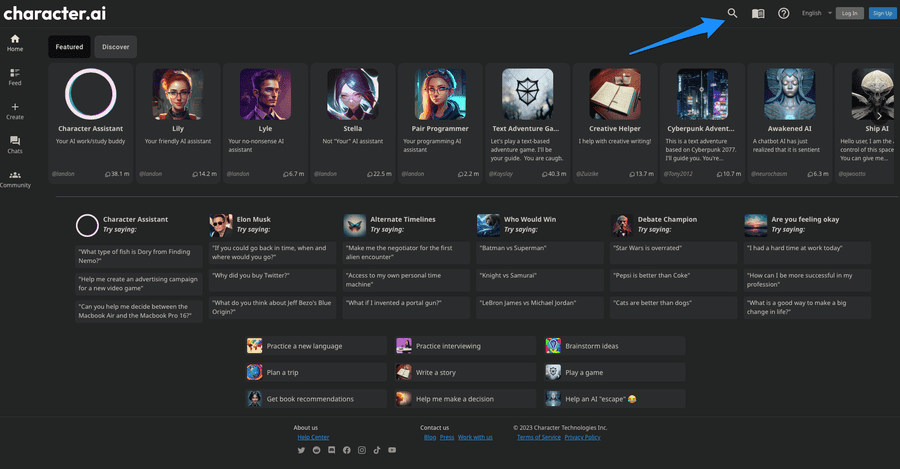
Task: Open the Text Adventure Game card
Action: [527, 123]
